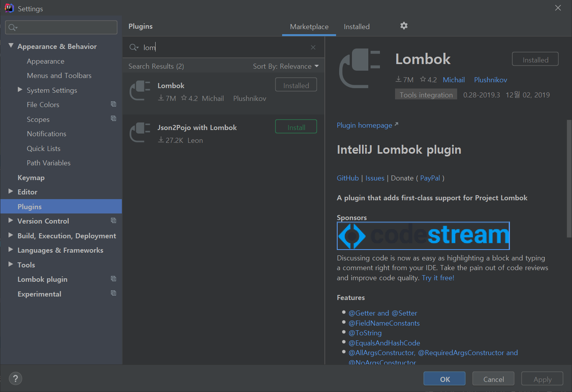Select Appearance in the settings tree
Image resolution: width=572 pixels, height=392 pixels.
tap(45, 61)
